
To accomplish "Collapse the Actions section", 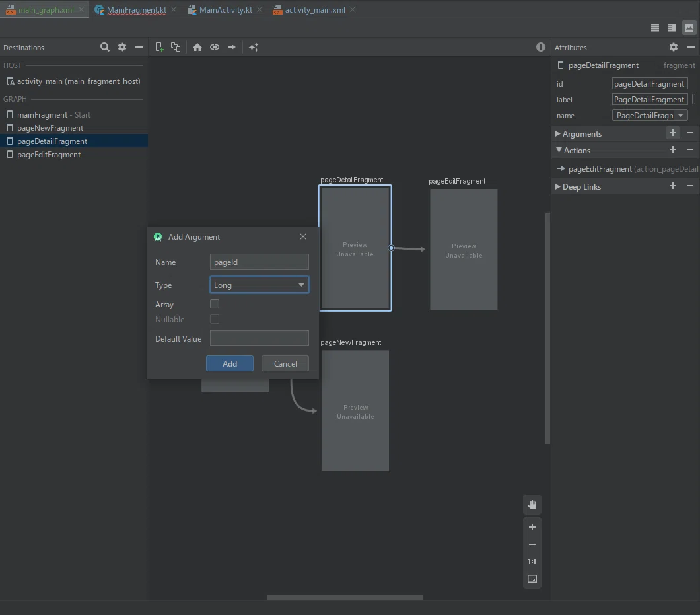I will tap(559, 150).
